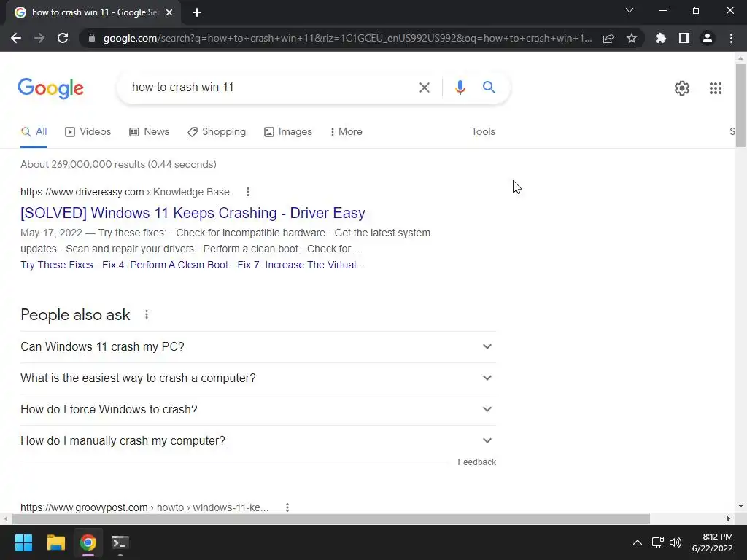Open File Explorer from taskbar
Screen dimensions: 747x560
pyautogui.click(x=55, y=542)
